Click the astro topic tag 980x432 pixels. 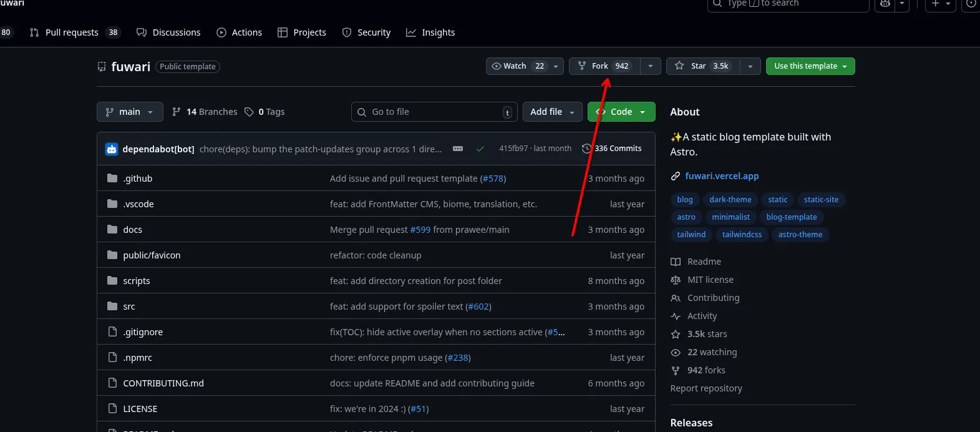point(686,217)
